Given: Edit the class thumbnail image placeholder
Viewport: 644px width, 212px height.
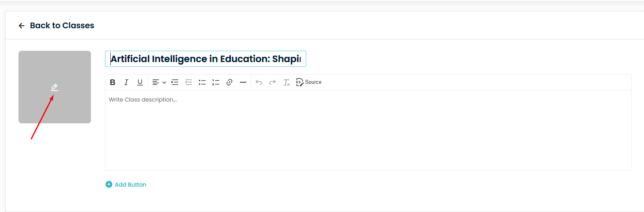Looking at the screenshot, I should coord(55,87).
